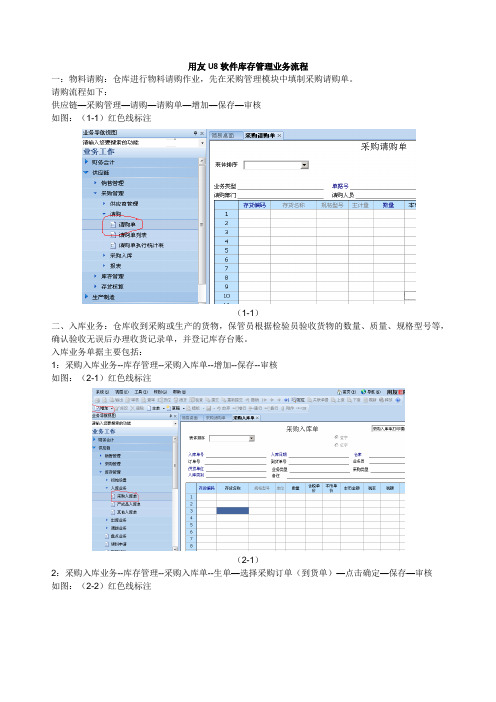The height and width of the screenshot is (702, 496).
Task: Close the 采购入库单 tab
Action: pos(257,418)
